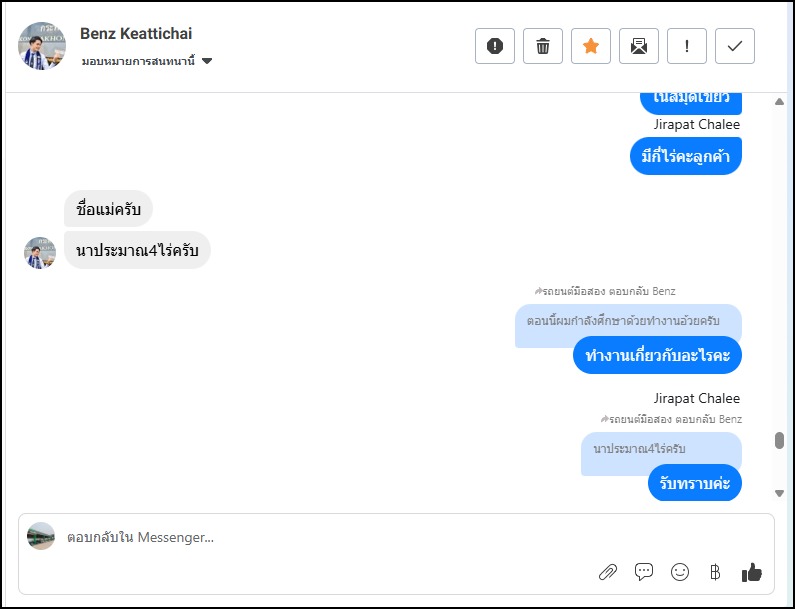Click the trash delete conversation icon
Viewport: 795px width, 609px height.
pyautogui.click(x=543, y=46)
